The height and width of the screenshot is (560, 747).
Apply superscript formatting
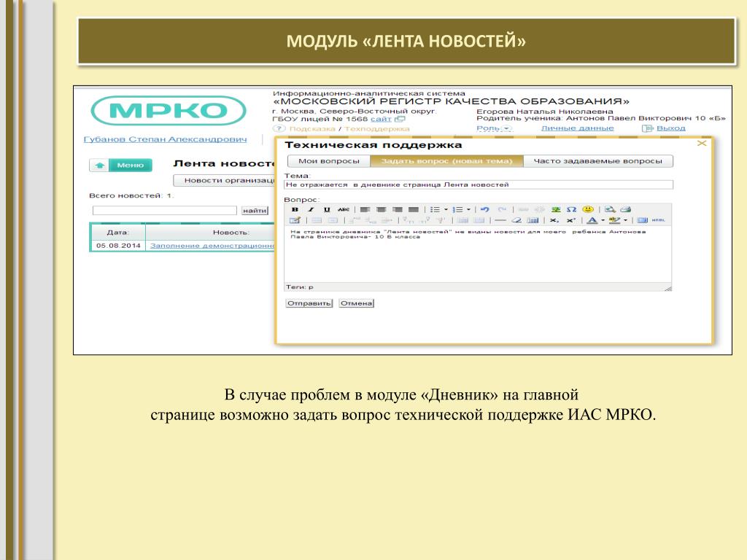[570, 220]
